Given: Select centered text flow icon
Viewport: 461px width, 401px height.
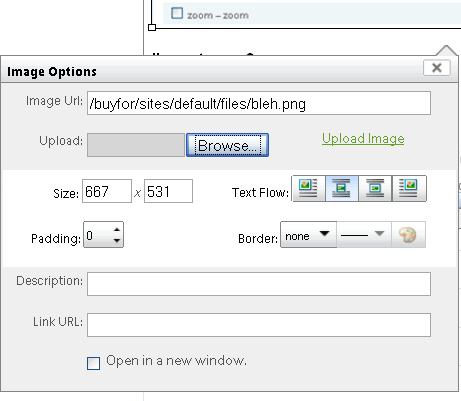Looking at the screenshot, I should pyautogui.click(x=342, y=189).
